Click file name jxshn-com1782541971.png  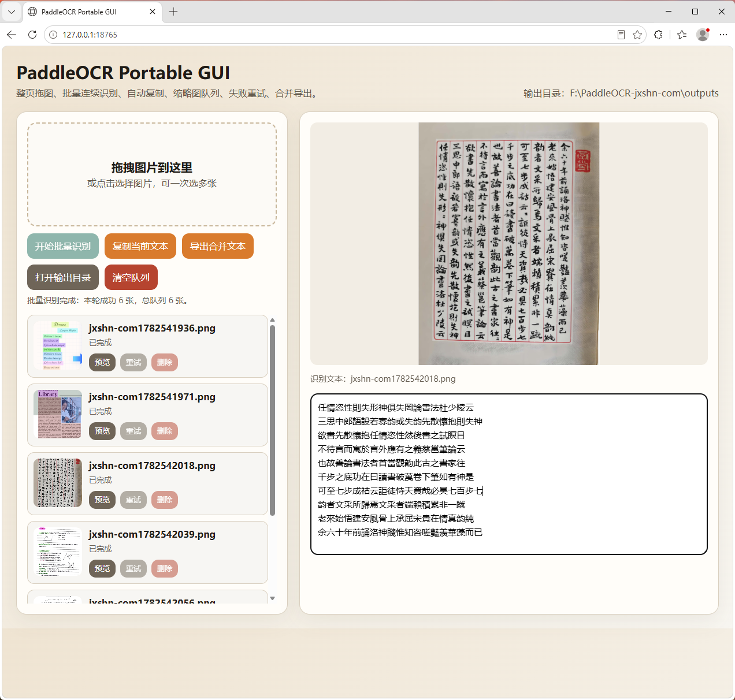pyautogui.click(x=152, y=397)
